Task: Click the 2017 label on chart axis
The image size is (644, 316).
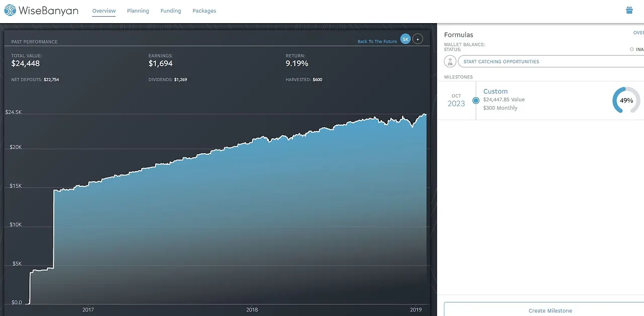Action: (x=88, y=309)
